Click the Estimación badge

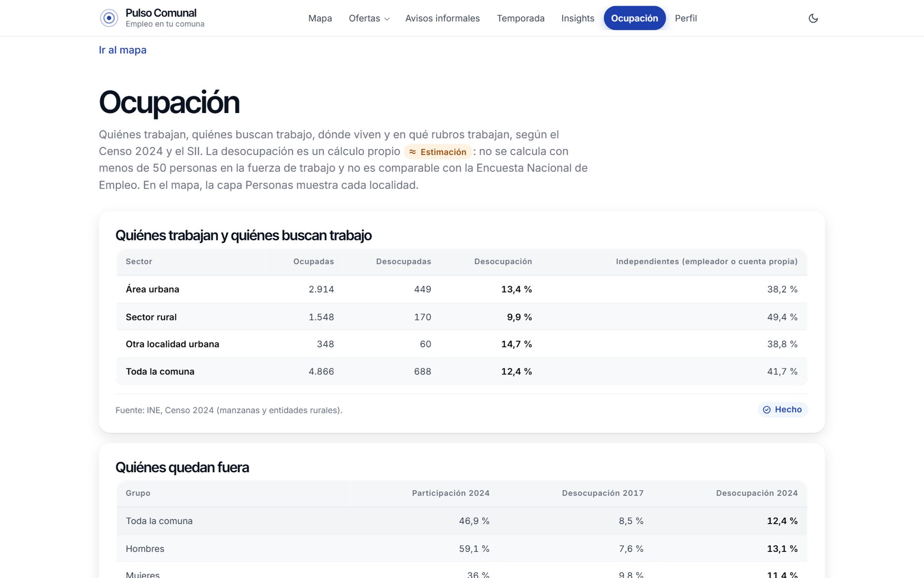438,152
